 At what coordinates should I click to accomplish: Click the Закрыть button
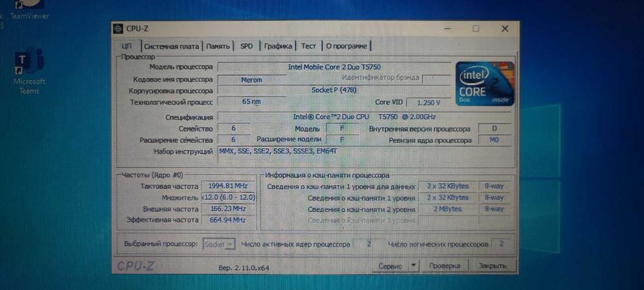[x=493, y=266]
